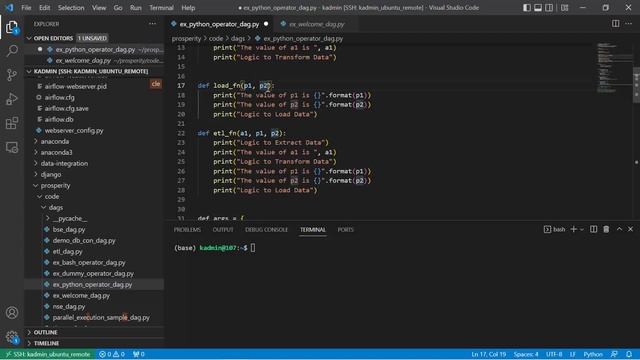Open Source Control view
The height and width of the screenshot is (360, 640).
(12, 75)
